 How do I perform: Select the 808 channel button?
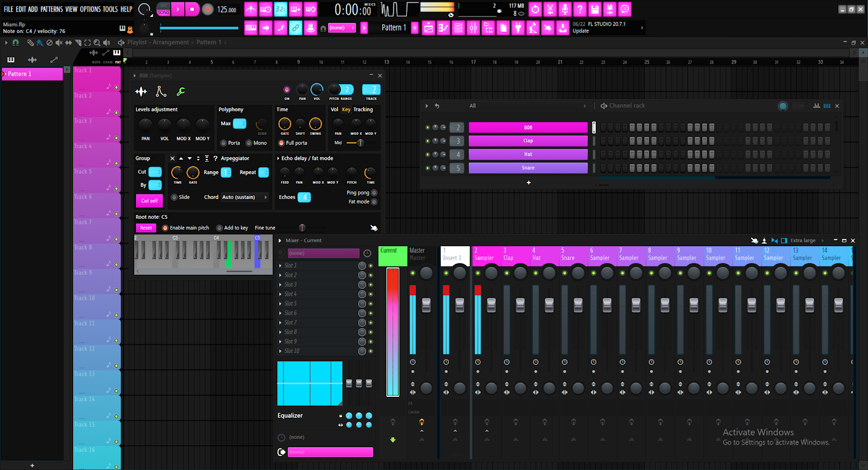click(x=528, y=127)
